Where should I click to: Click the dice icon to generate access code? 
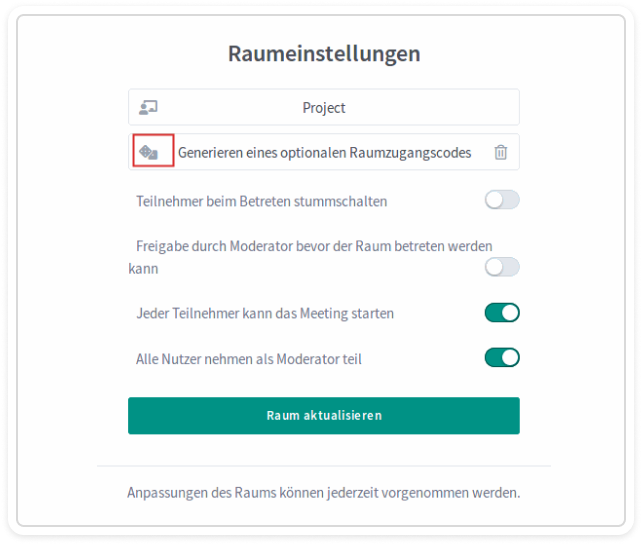click(149, 152)
